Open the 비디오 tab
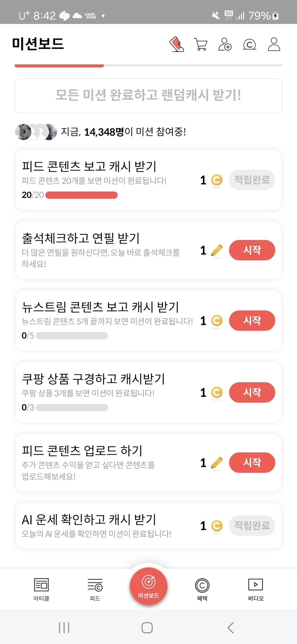Screen dimensions: 297x644 click(255, 589)
